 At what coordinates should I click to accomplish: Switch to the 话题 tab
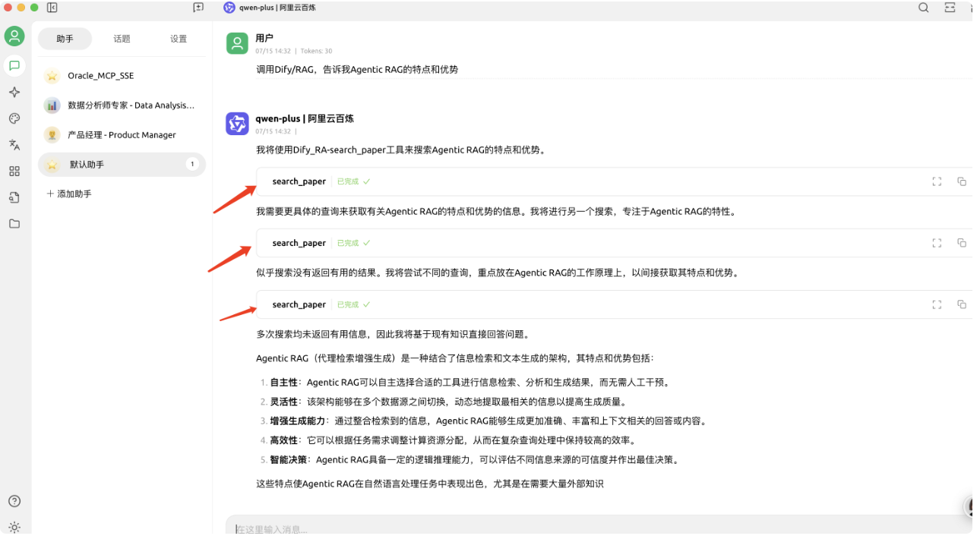[x=122, y=39]
